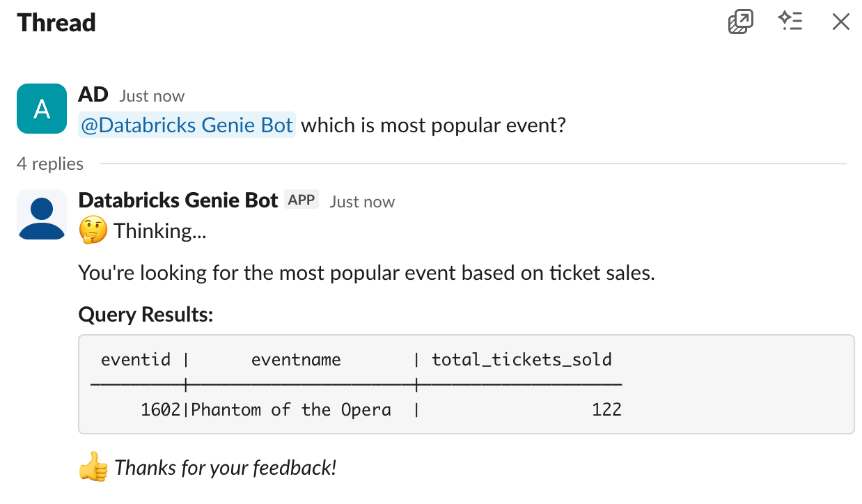Click the total_tickets_sold column header
Viewport: 862px width, 504px height.
522,360
